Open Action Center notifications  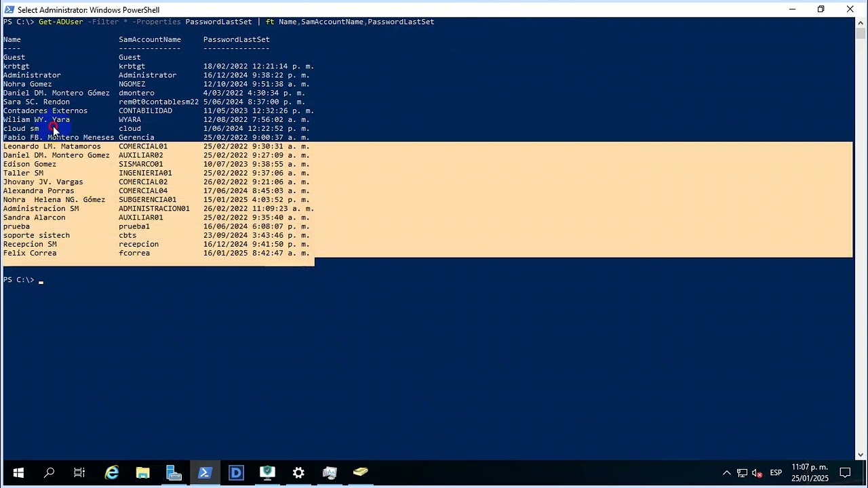[846, 472]
